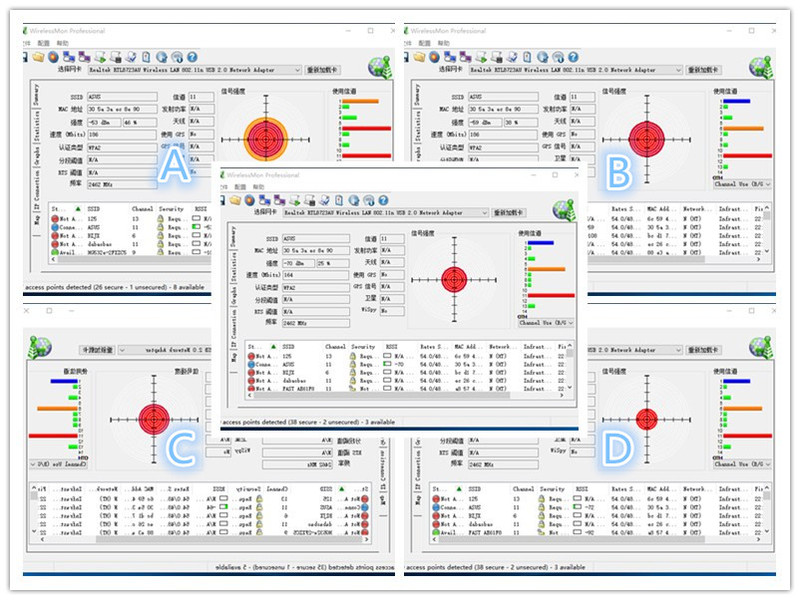Click the green arrow export icon in center window
Image resolution: width=800 pixels, height=600 pixels.
click(x=294, y=201)
